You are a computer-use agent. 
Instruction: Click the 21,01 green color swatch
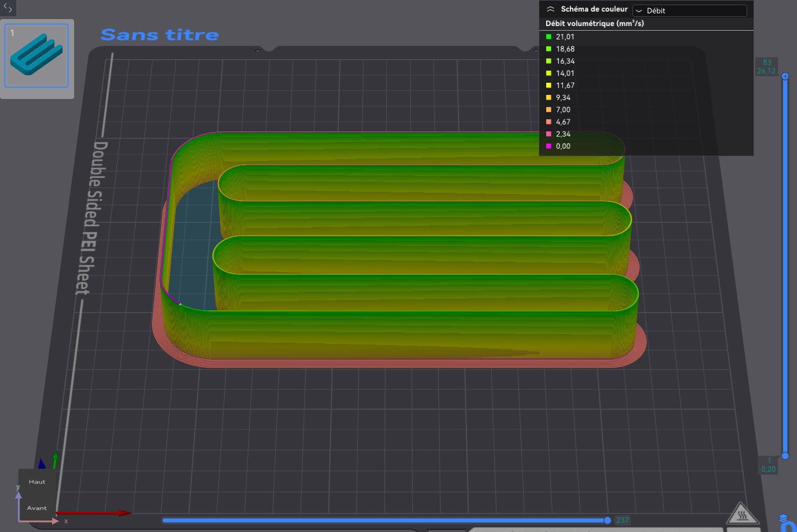coord(549,36)
